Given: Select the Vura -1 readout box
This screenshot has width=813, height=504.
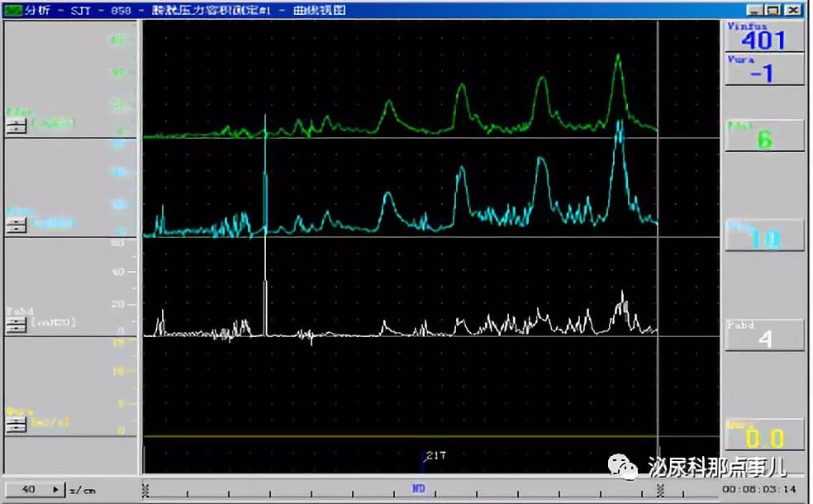Looking at the screenshot, I should 764,69.
